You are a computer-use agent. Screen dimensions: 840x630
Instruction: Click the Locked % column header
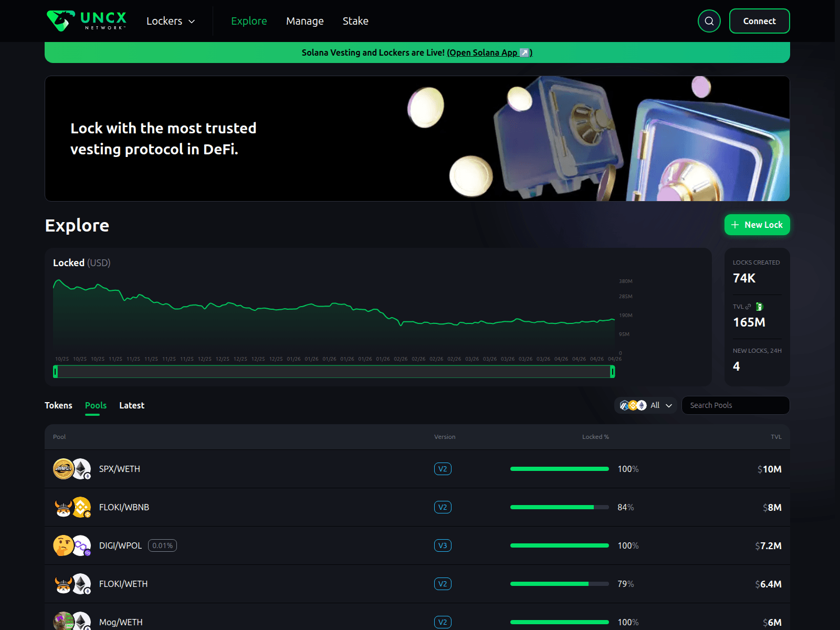pyautogui.click(x=595, y=437)
